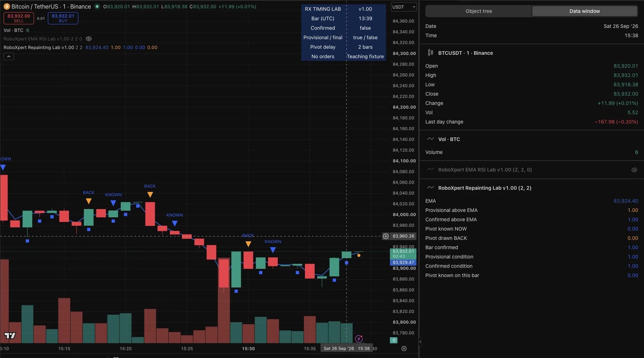Image resolution: width=644 pixels, height=358 pixels.
Task: Click the Bitcoin symbol logo icon
Action: pyautogui.click(x=6, y=6)
